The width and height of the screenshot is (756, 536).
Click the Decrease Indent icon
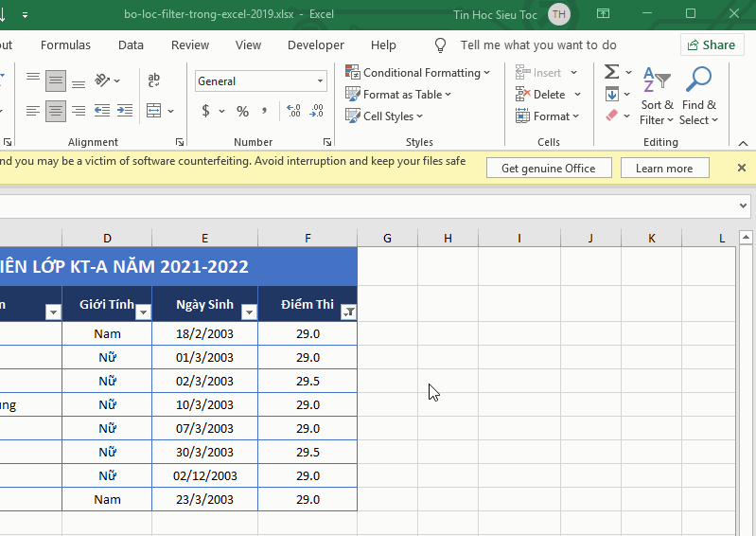(102, 111)
